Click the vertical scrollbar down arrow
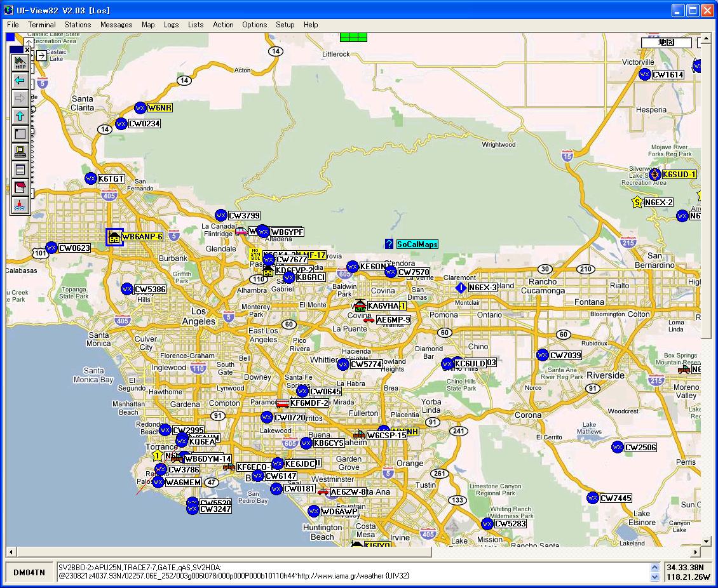Image resolution: width=718 pixels, height=588 pixels. (x=706, y=542)
